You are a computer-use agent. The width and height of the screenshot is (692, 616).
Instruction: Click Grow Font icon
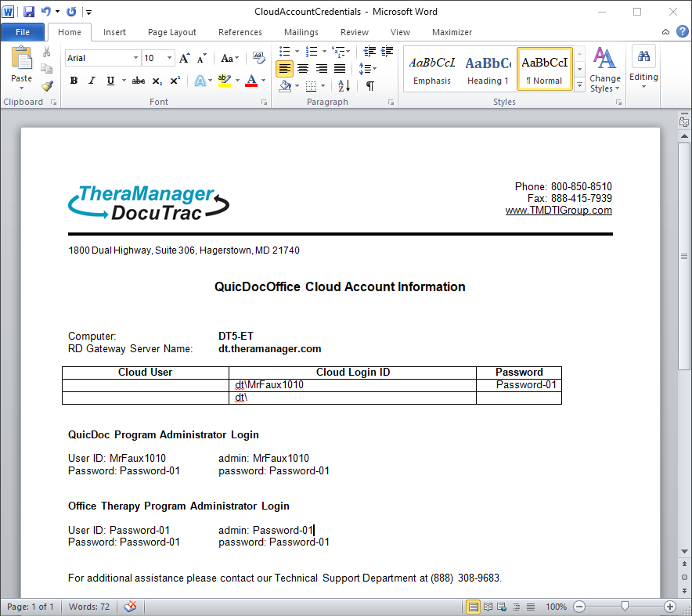click(184, 58)
